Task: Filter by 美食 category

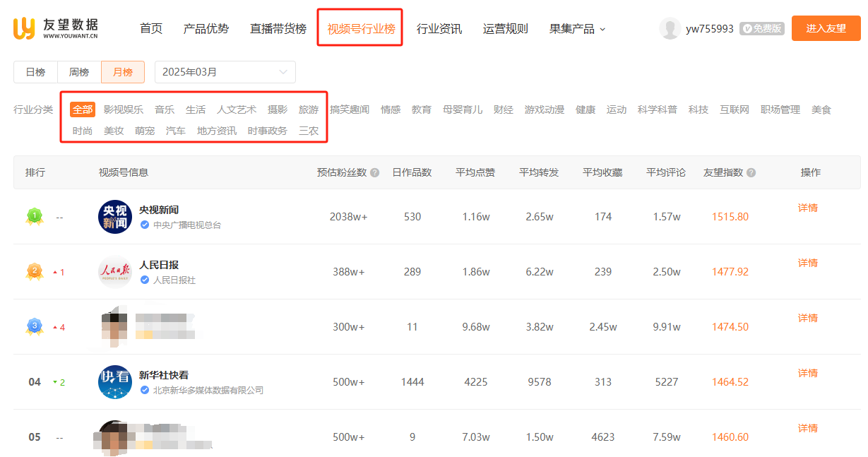Action: pos(821,109)
